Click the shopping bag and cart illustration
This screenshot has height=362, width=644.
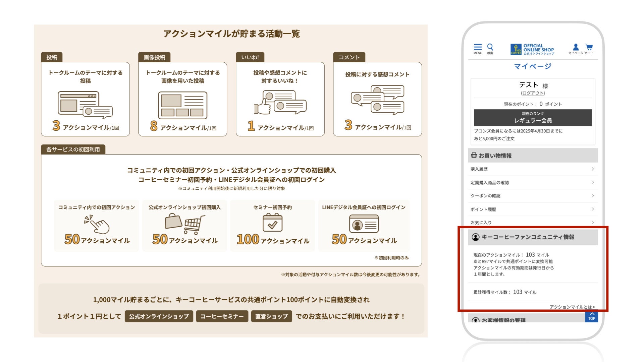184,223
